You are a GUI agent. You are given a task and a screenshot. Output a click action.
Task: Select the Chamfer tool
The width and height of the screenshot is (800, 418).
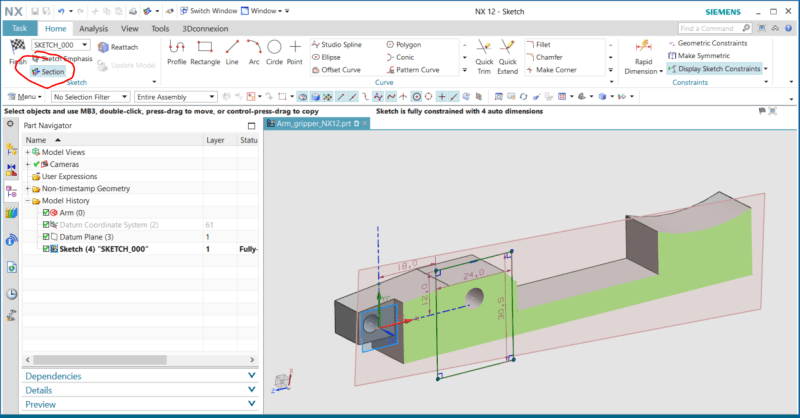(x=544, y=57)
